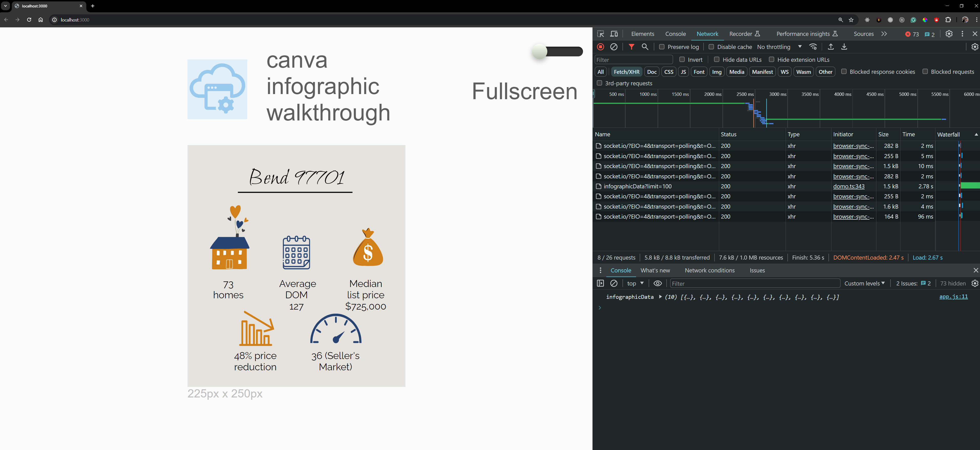Click the import HAR upload icon
This screenshot has height=450, width=980.
coord(830,47)
